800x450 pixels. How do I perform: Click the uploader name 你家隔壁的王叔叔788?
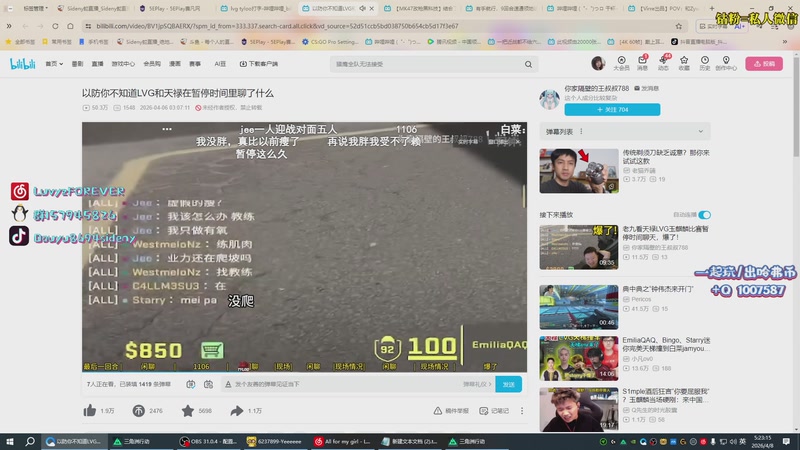(x=596, y=88)
